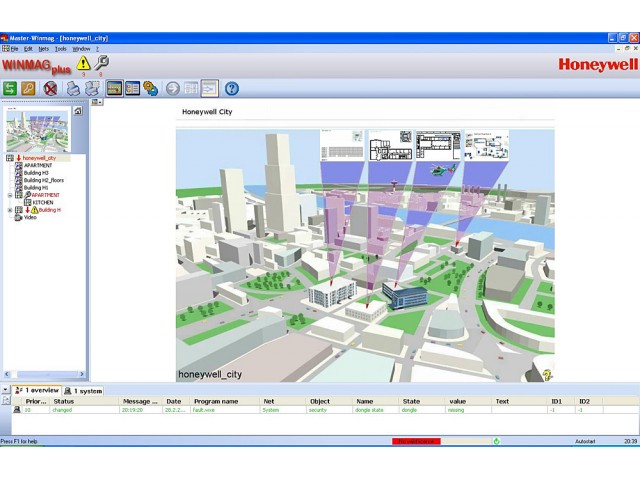Click the green arrows toolbar icon
Viewport: 640px width, 480px height.
10,88
